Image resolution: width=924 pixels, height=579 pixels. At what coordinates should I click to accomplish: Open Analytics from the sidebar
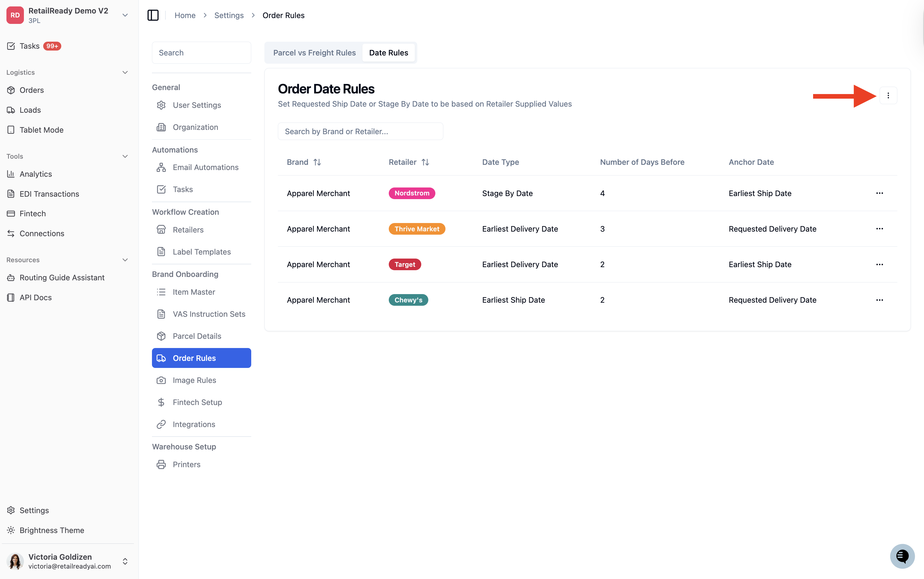point(36,174)
